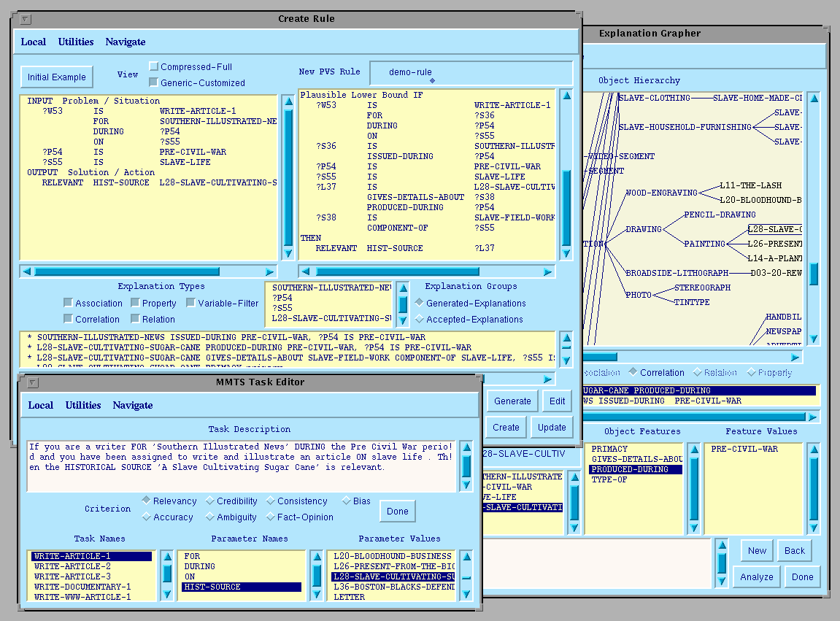840x621 pixels.
Task: Select the Accepted-Explanations radio option
Action: point(419,319)
